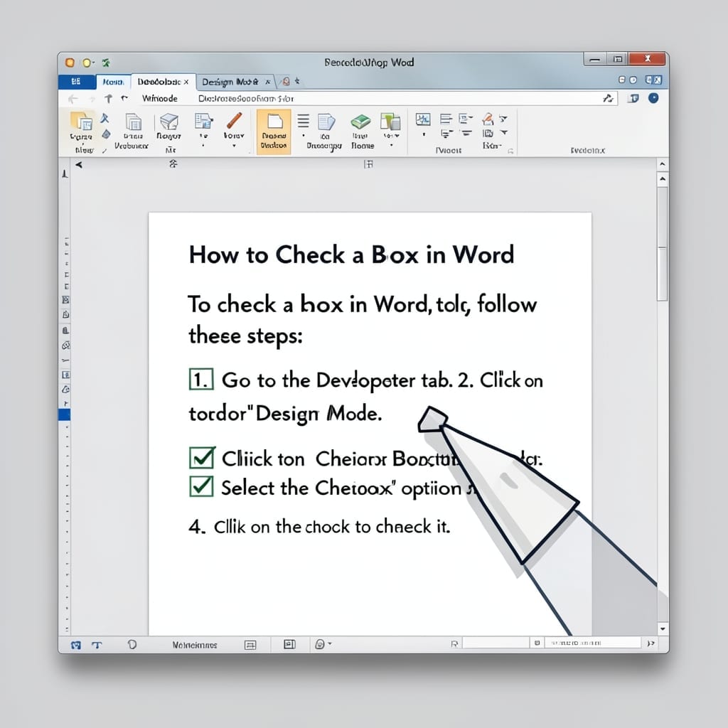
Task: Click the star icon after the tabs
Action: click(297, 81)
